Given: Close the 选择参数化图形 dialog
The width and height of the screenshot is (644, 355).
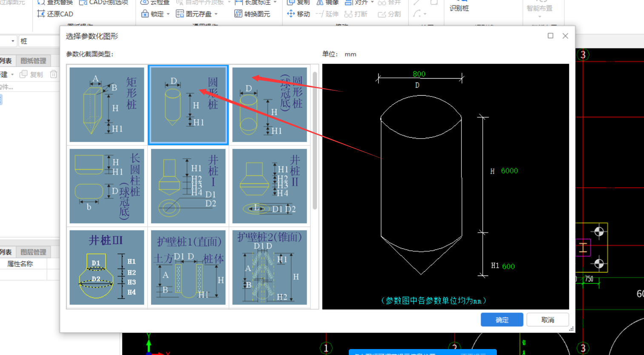Looking at the screenshot, I should click(x=565, y=36).
